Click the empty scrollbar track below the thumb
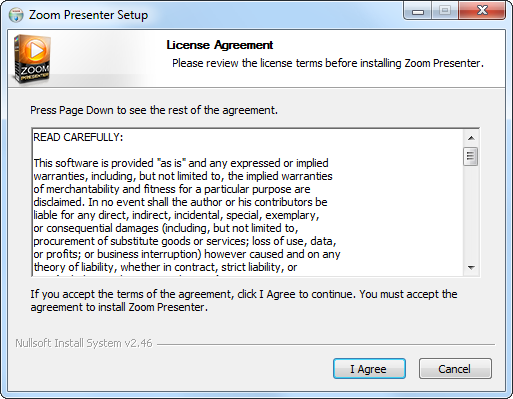This screenshot has width=513, height=399. coord(471,213)
